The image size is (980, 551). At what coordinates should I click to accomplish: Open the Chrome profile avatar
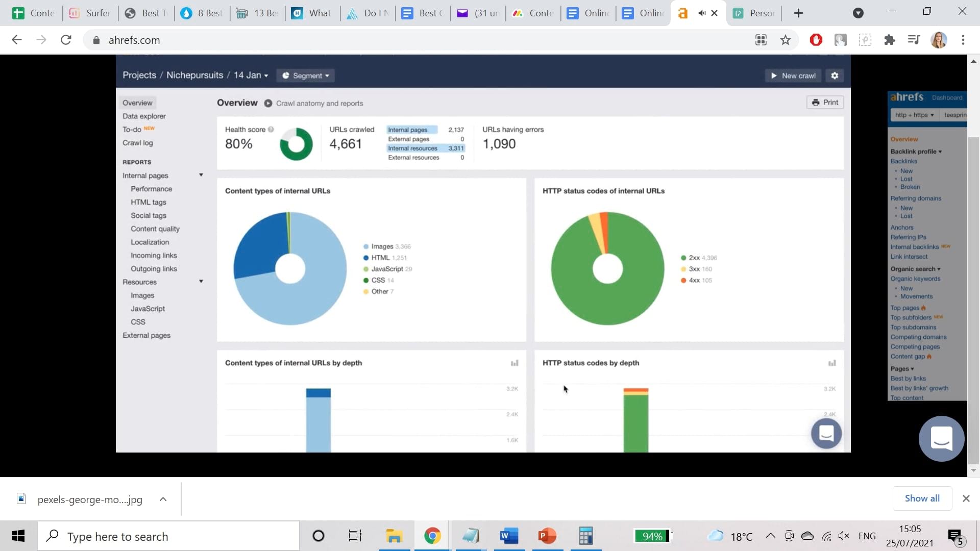[x=939, y=40]
